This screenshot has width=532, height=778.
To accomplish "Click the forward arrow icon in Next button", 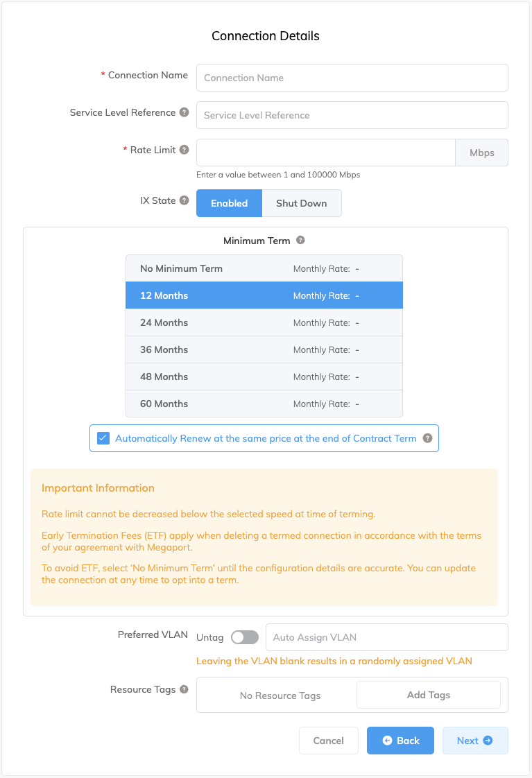I will tap(488, 741).
